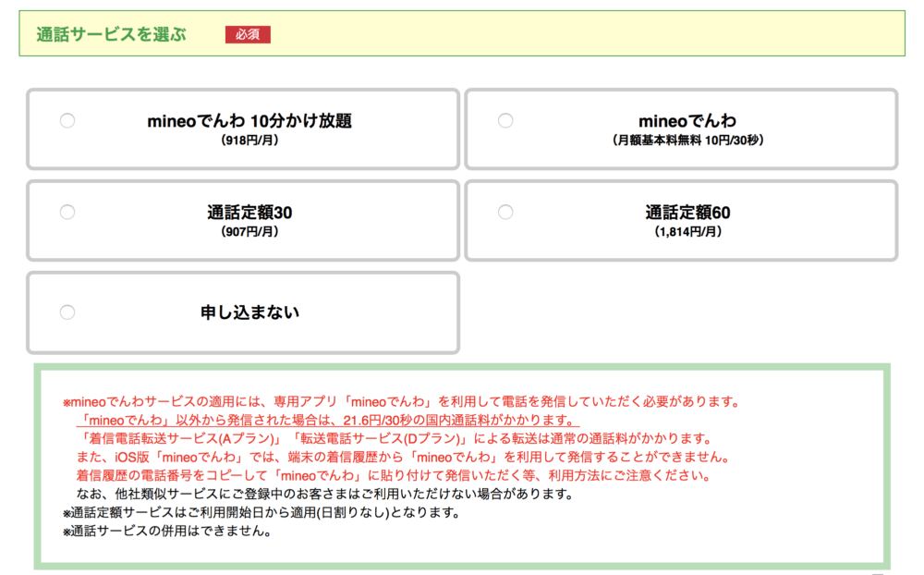Click the 申し込まない label text
924x575 pixels.
tap(249, 312)
